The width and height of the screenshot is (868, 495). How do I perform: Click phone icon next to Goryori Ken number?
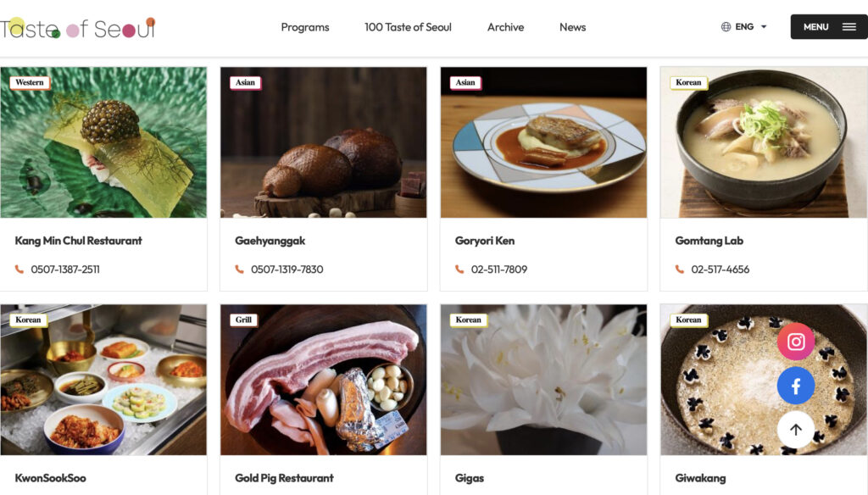click(459, 269)
